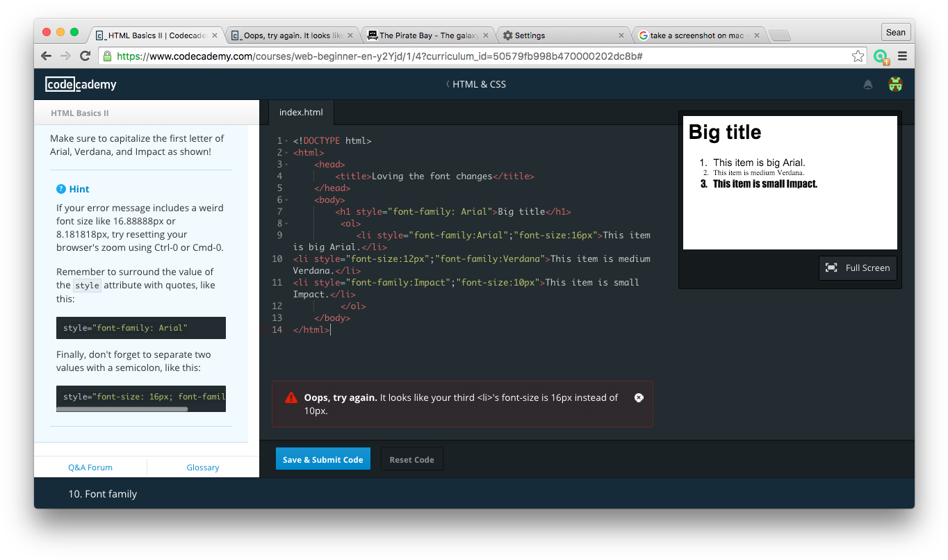This screenshot has width=948, height=560.
Task: Reload the page with the refresh icon
Action: (85, 56)
